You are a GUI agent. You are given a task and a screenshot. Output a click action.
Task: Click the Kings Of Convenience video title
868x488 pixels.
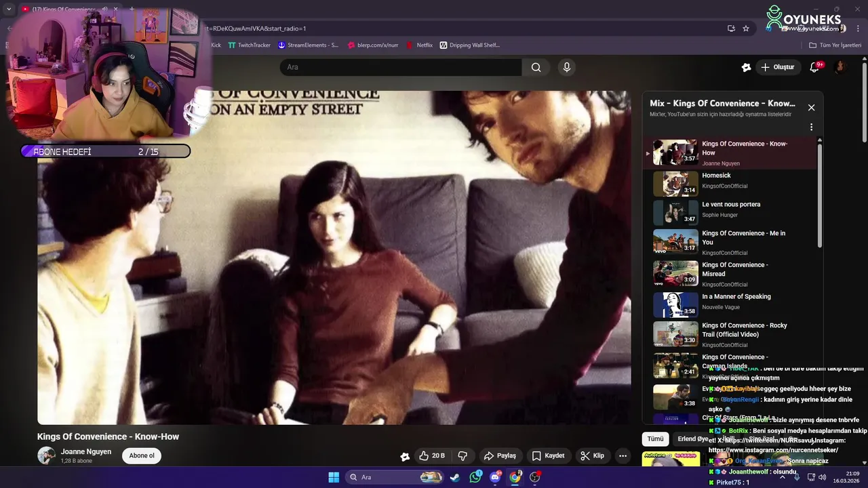(x=108, y=436)
